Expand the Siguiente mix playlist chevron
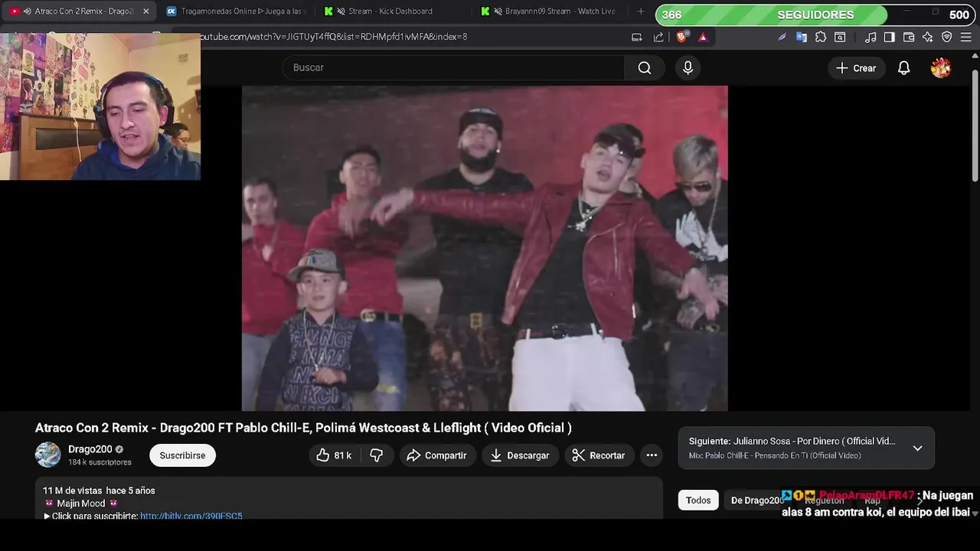 (x=917, y=448)
